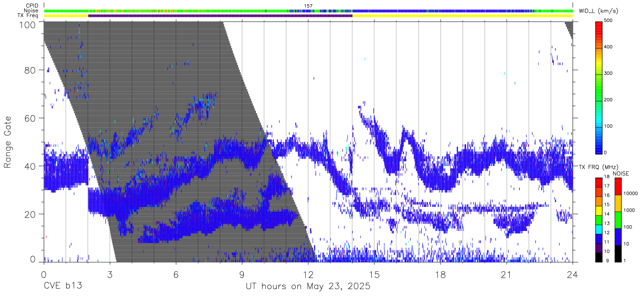This screenshot has height=297, width=644.
Task: Click the WID⊥ (km/s) colorbar title
Action: tap(599, 11)
